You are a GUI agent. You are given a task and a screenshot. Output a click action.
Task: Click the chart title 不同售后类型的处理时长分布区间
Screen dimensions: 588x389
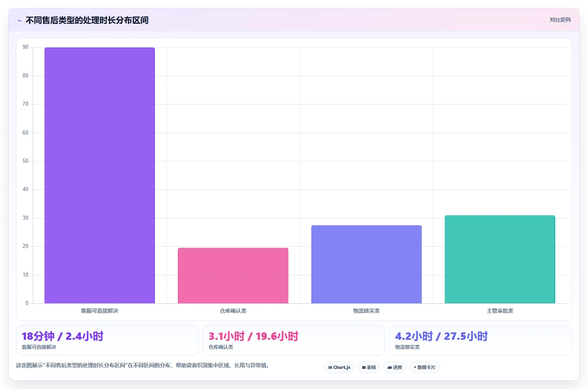pos(87,20)
